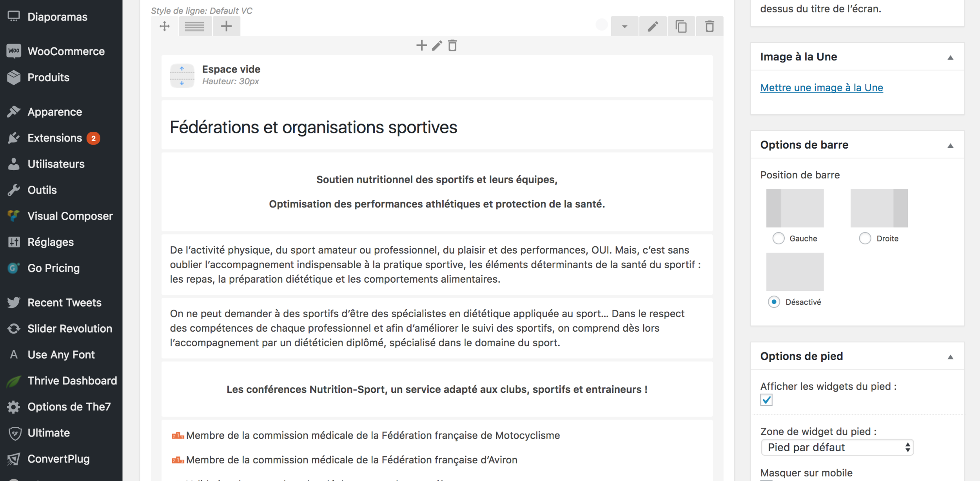Click the row's add column plus icon

coord(226,26)
